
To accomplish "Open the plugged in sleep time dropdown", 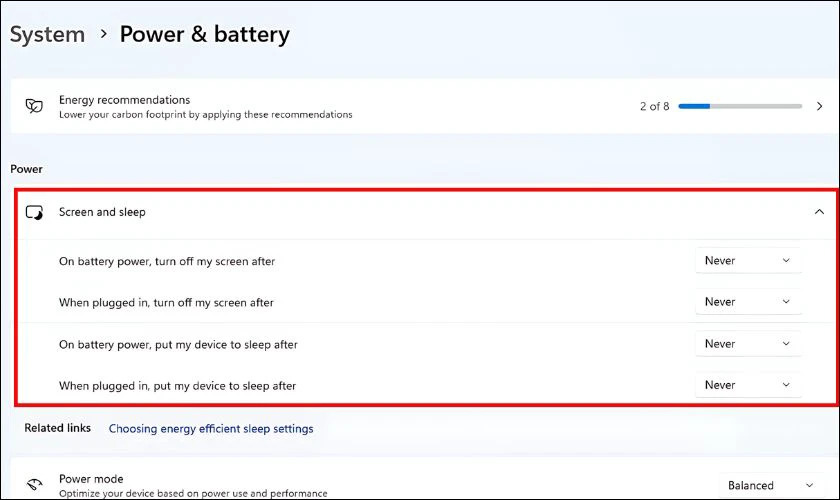I will [748, 385].
